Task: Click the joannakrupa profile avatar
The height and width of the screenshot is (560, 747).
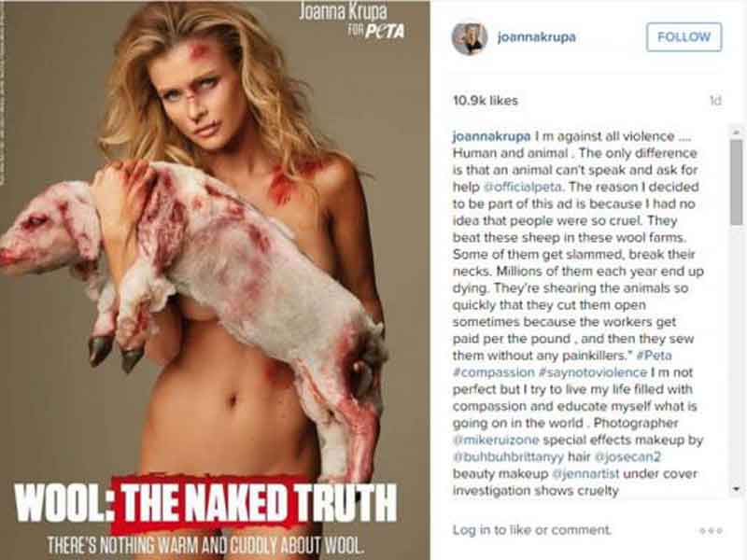Action: 470,37
